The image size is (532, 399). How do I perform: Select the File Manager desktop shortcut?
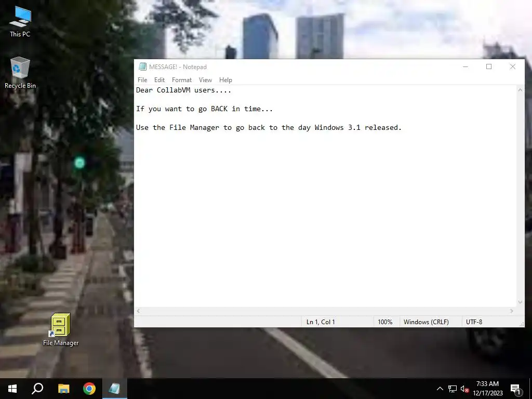(x=61, y=329)
